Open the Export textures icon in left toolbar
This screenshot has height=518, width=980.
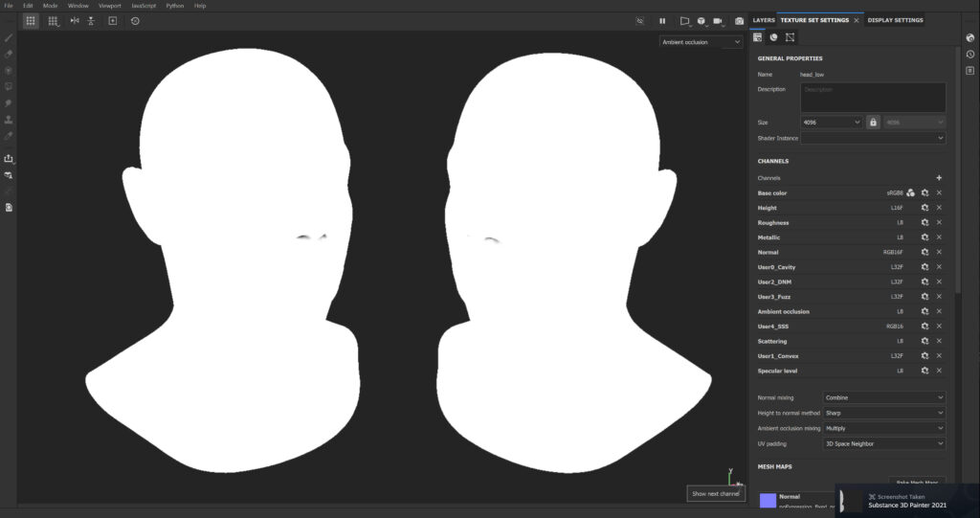pyautogui.click(x=9, y=158)
